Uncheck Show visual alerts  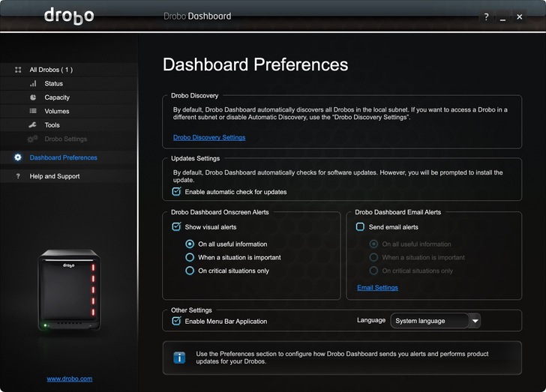tap(176, 227)
